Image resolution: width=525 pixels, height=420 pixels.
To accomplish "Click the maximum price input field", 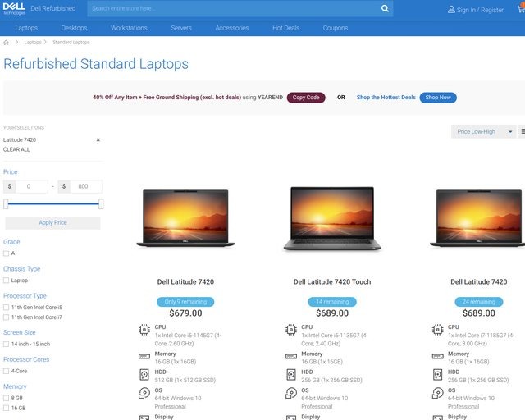I will pyautogui.click(x=86, y=186).
